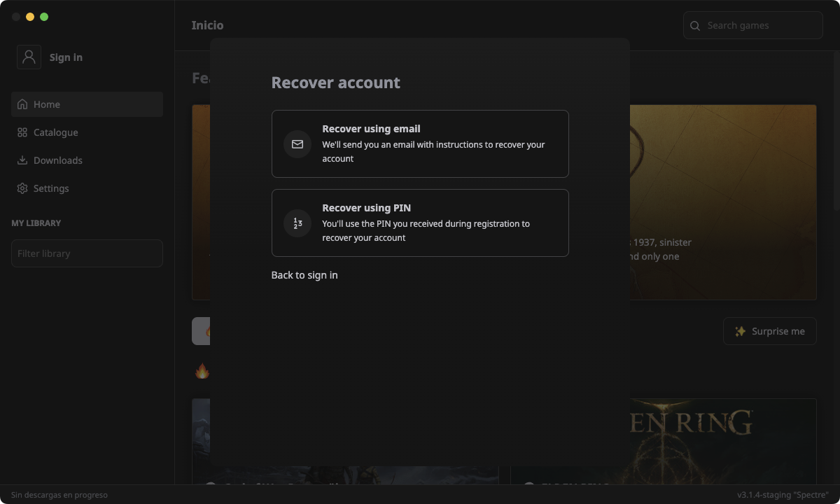Minimize the window with the yellow button
This screenshot has height=504, width=840.
(x=30, y=17)
